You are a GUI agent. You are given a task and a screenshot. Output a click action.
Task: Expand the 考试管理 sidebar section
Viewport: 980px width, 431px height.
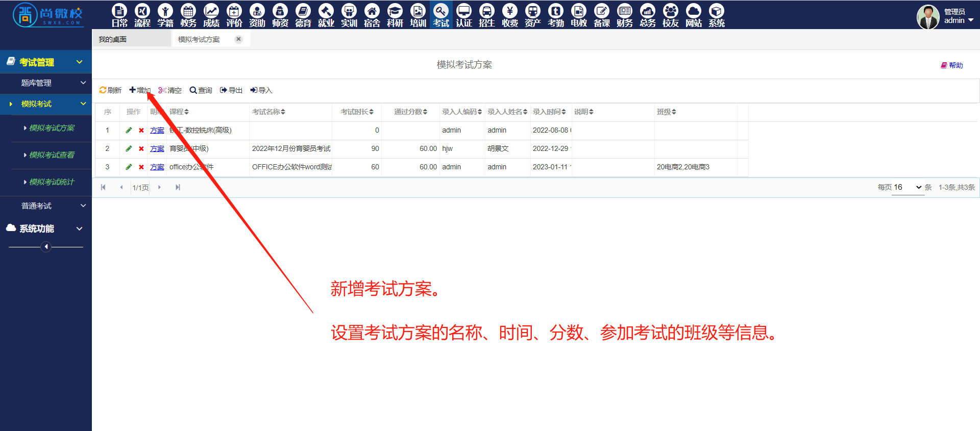click(46, 62)
